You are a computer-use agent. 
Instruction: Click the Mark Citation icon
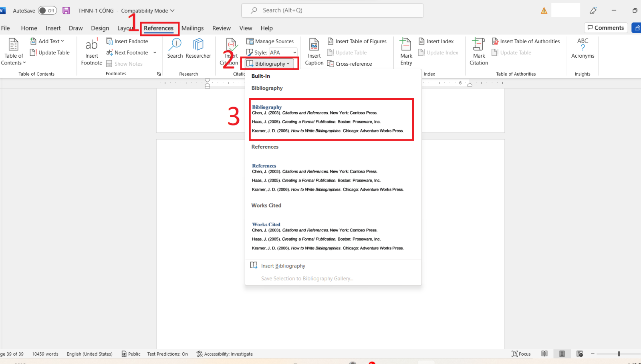pyautogui.click(x=478, y=45)
